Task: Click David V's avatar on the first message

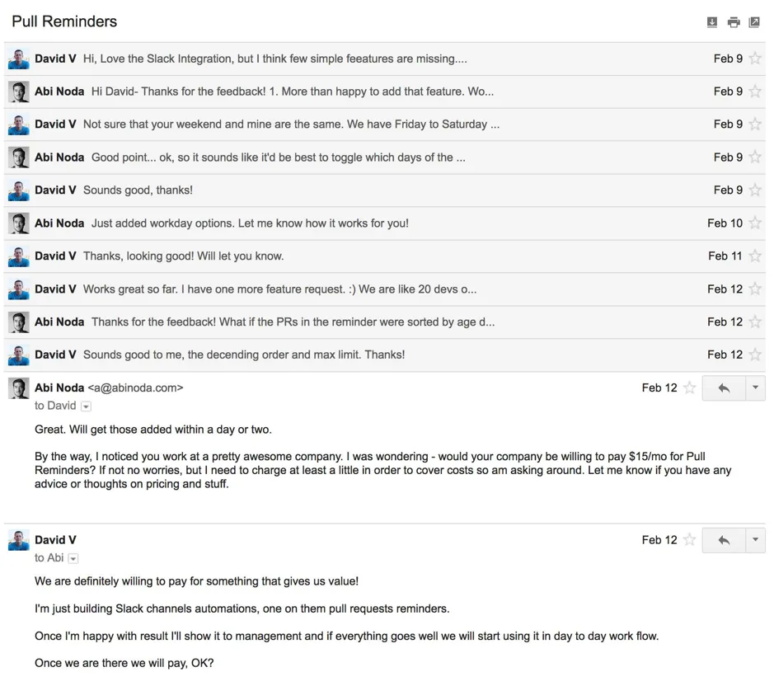Action: (x=19, y=59)
